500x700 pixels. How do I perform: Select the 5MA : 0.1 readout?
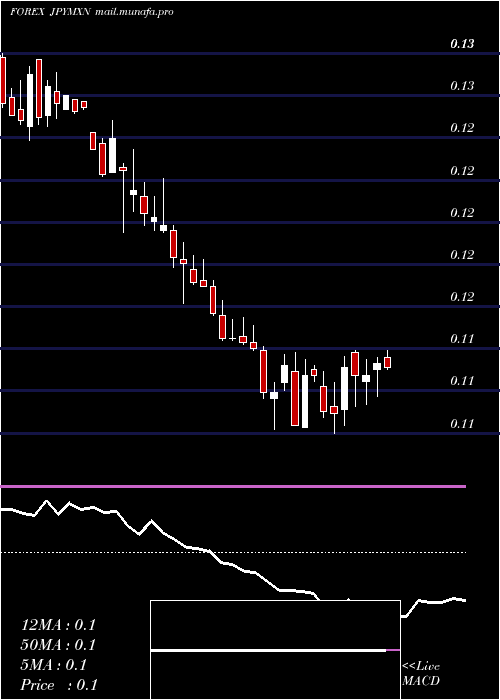point(54,665)
